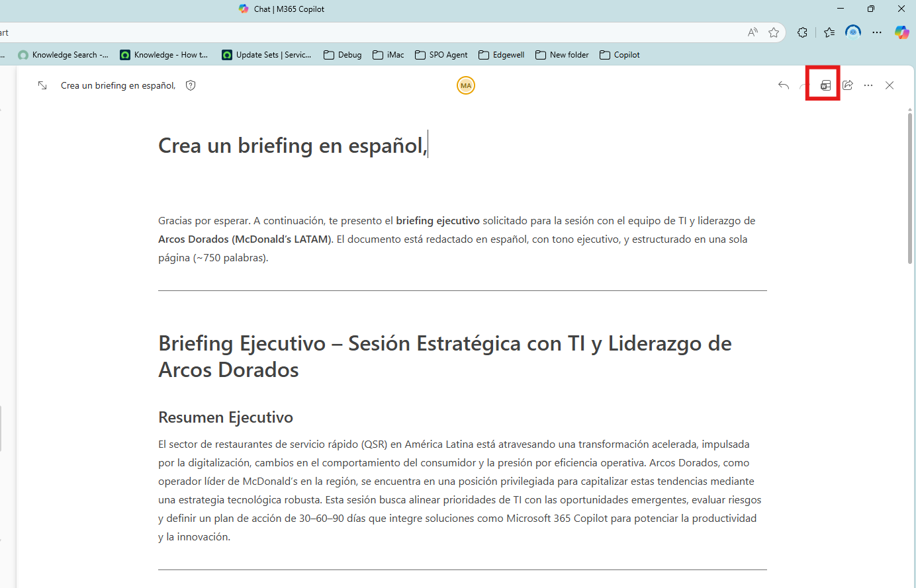Open the Edge profile avatar
Screen dimensions: 916x588
[x=853, y=32]
